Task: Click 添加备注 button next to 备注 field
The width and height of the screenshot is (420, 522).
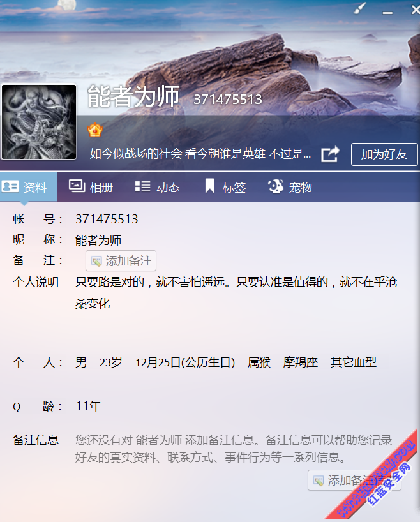Action: point(121,260)
